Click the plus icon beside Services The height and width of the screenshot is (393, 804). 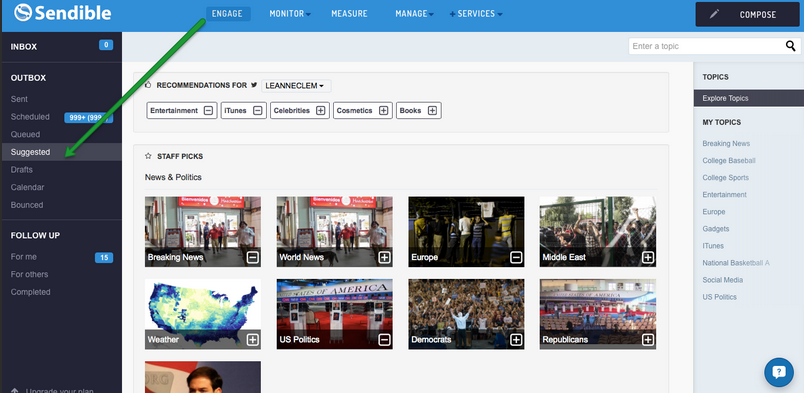pyautogui.click(x=452, y=14)
